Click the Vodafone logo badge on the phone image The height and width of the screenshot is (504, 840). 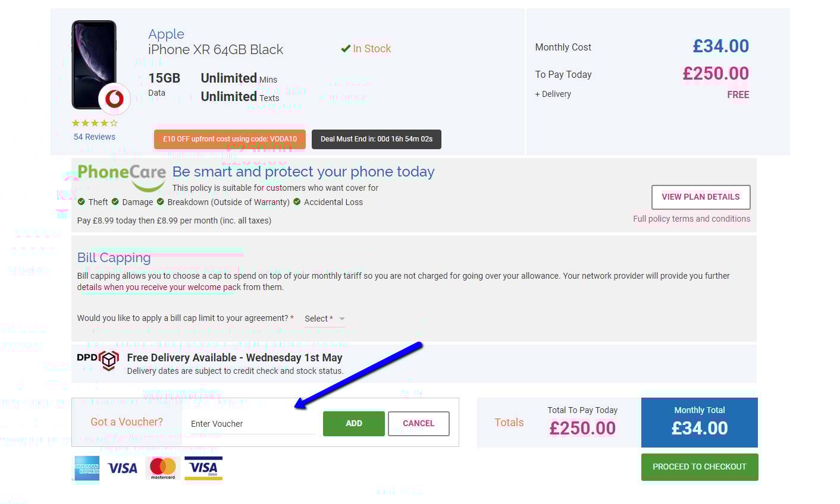[x=114, y=99]
